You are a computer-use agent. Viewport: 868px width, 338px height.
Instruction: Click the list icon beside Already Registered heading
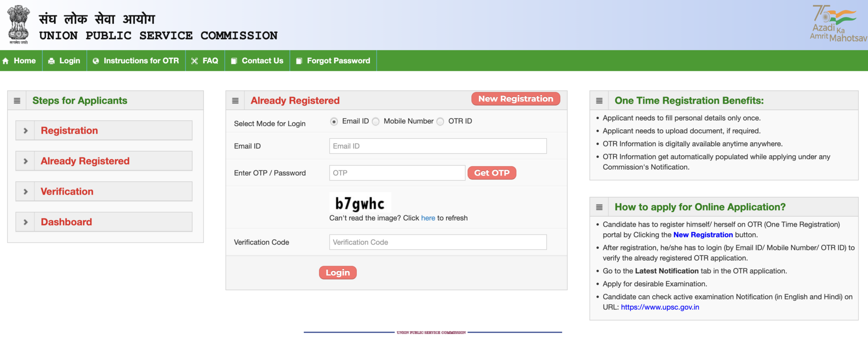pos(235,101)
